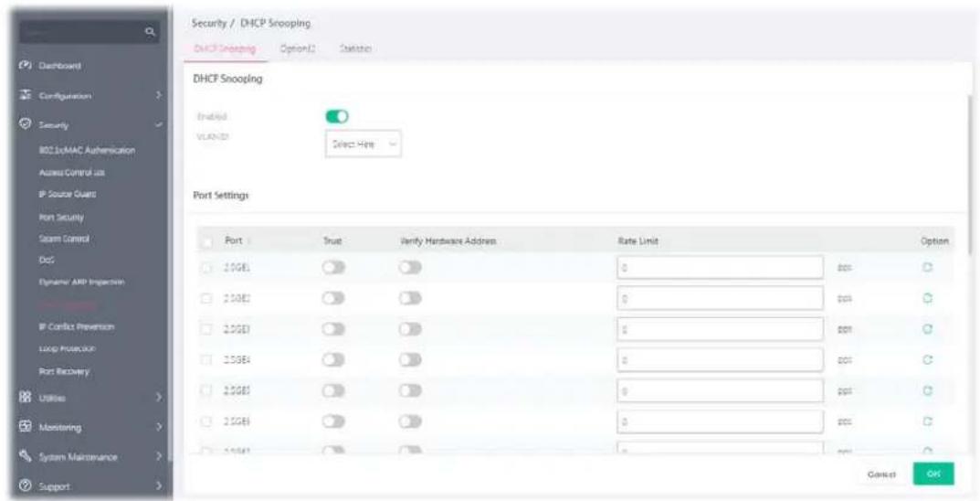Toggle Verify Hardware Address for 2.5GE6
The height and width of the screenshot is (501, 980).
(411, 421)
